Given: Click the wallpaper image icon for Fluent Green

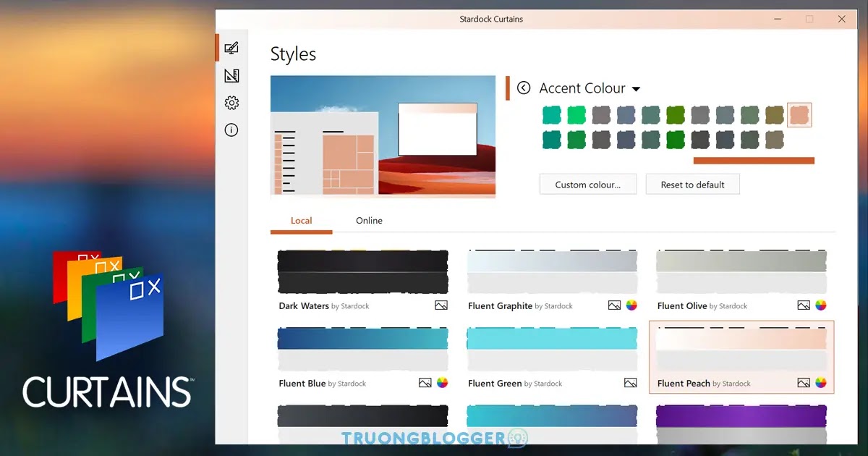Looking at the screenshot, I should tap(631, 383).
